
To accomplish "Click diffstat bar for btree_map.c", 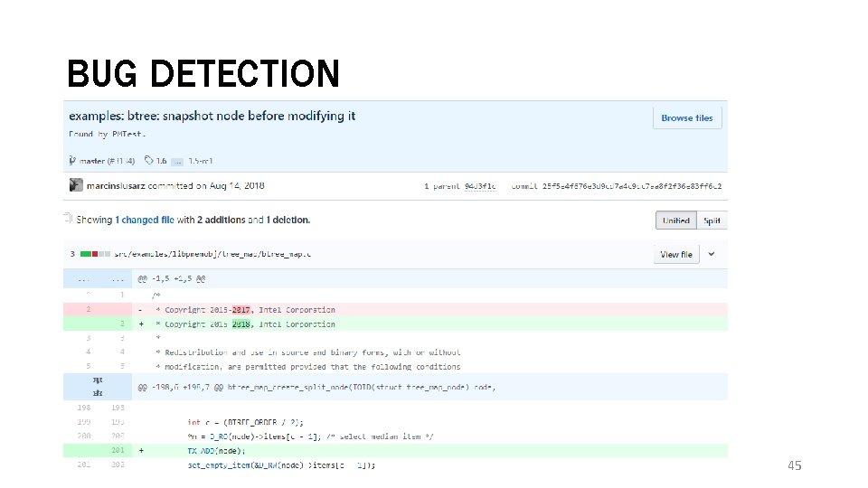I will [95, 254].
